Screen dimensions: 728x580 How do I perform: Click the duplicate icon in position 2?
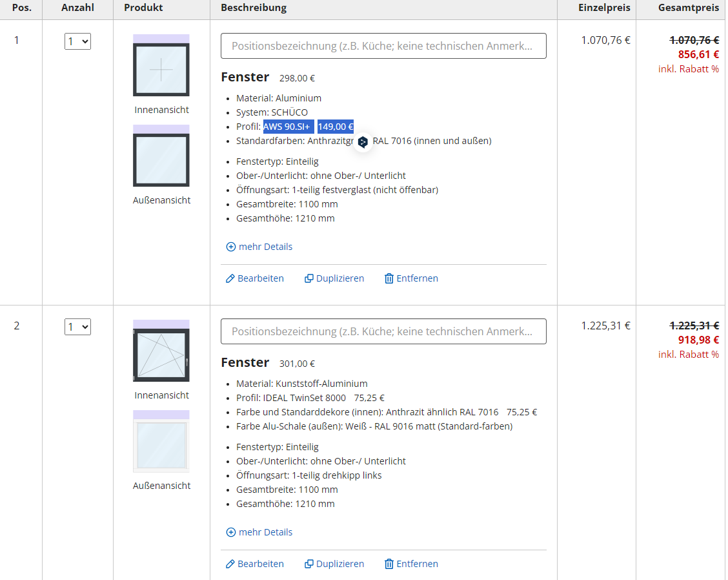click(x=309, y=564)
